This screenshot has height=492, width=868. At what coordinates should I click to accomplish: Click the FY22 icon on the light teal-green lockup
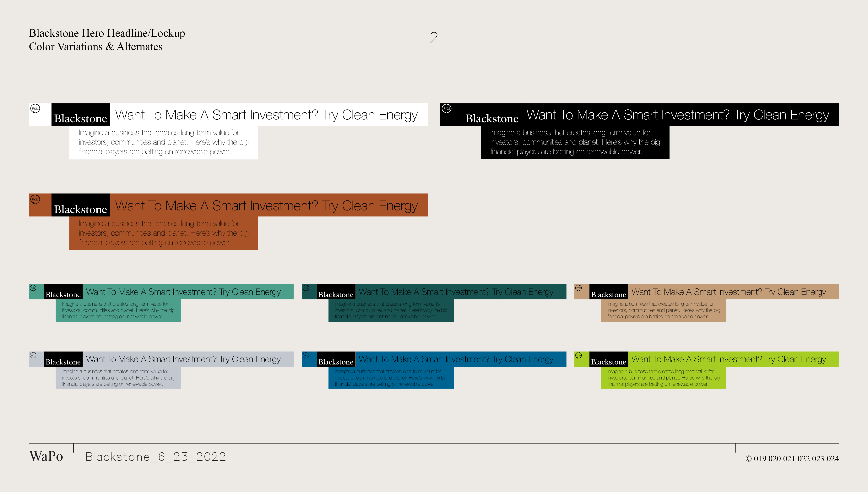click(33, 288)
